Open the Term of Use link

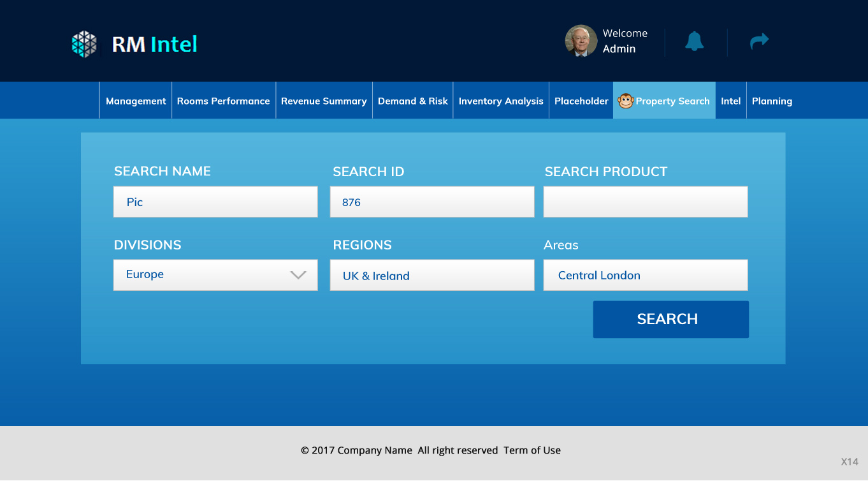[532, 450]
